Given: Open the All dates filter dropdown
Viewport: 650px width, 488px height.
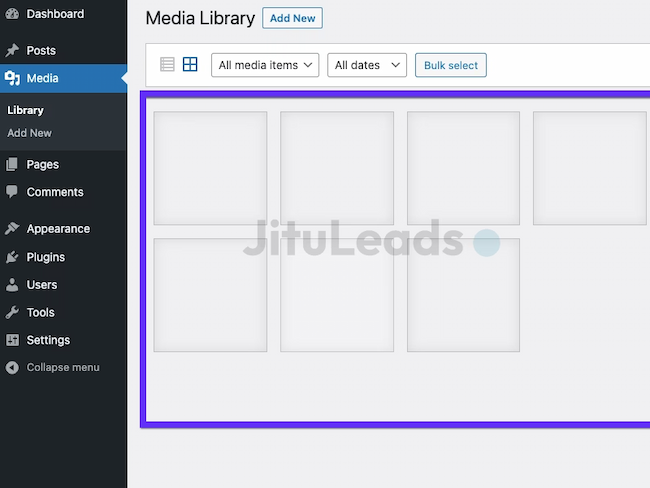Looking at the screenshot, I should (x=367, y=65).
